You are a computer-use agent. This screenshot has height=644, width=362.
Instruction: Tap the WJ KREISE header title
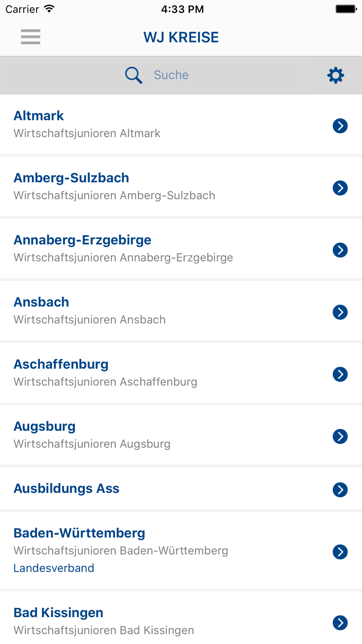181,37
